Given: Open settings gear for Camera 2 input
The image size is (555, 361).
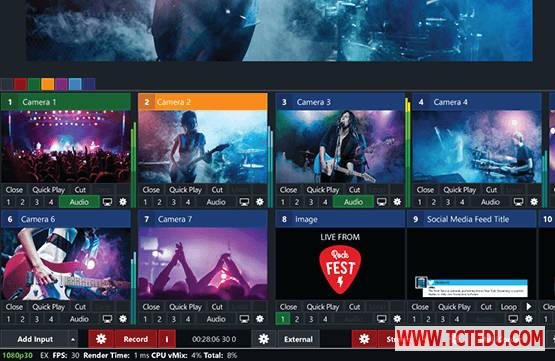Looking at the screenshot, I should [x=260, y=202].
